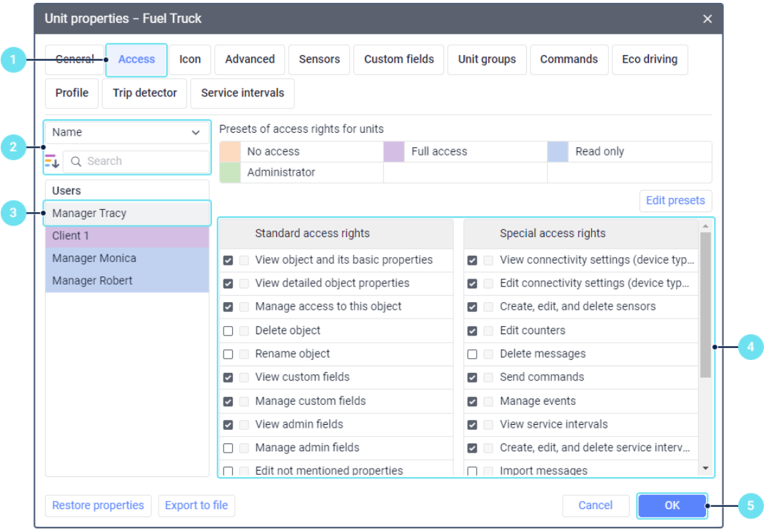Screen dimensions: 771x532
Task: Click the Edit presets button
Action: (675, 201)
